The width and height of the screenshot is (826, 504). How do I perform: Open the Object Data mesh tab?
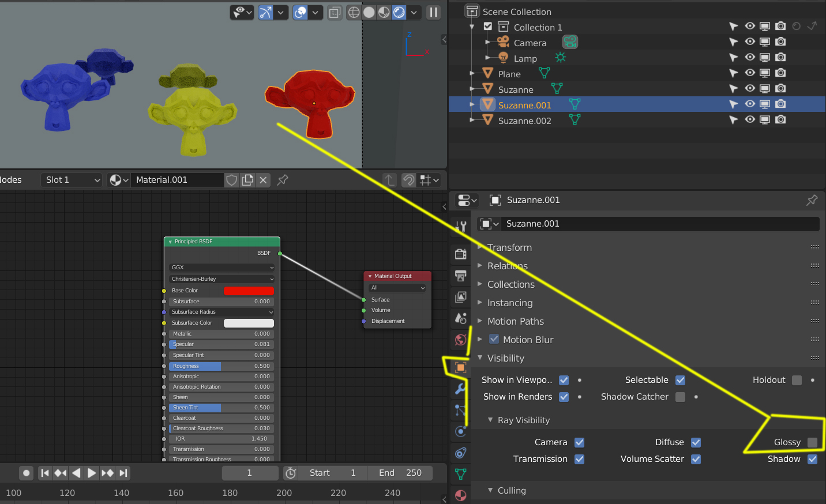[x=461, y=474]
